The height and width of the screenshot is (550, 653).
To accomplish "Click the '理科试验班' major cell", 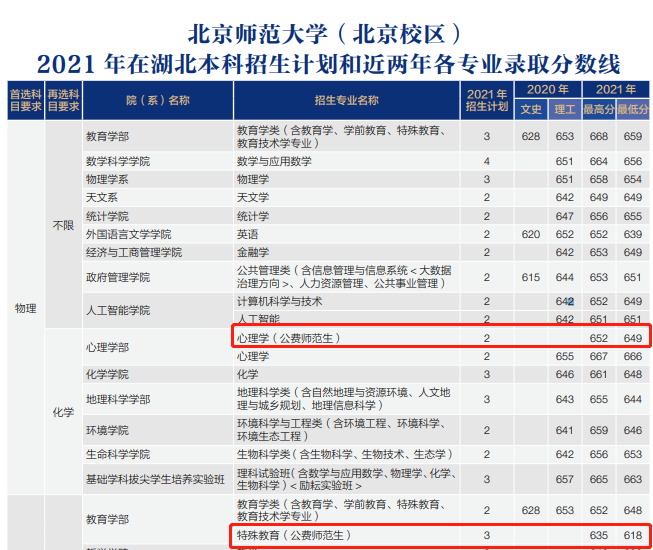I will click(346, 479).
